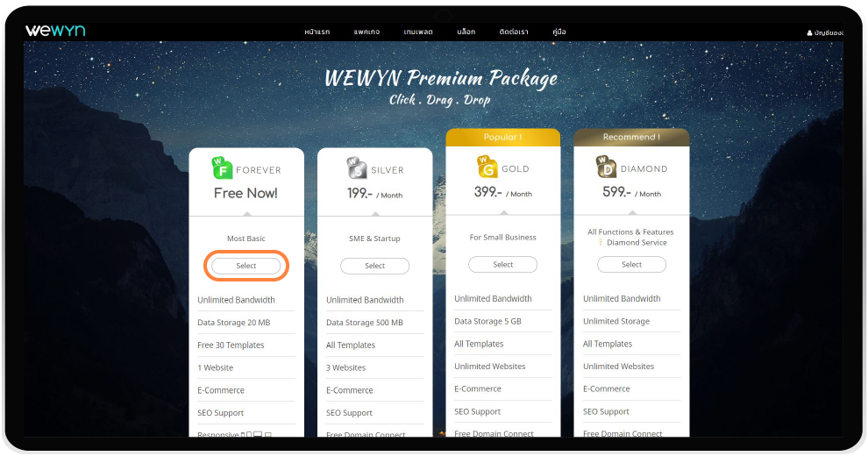Open the last navigation menu item
Viewport: 868px width, 456px height.
tap(559, 32)
